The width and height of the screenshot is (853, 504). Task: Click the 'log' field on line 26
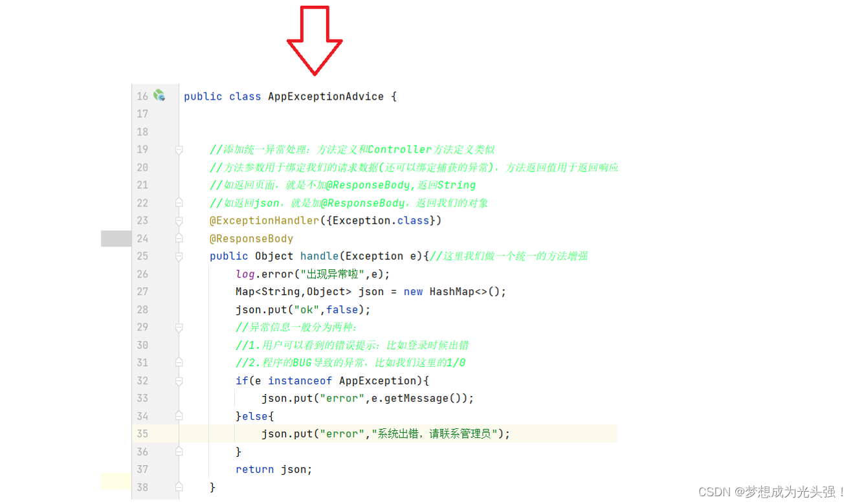245,274
